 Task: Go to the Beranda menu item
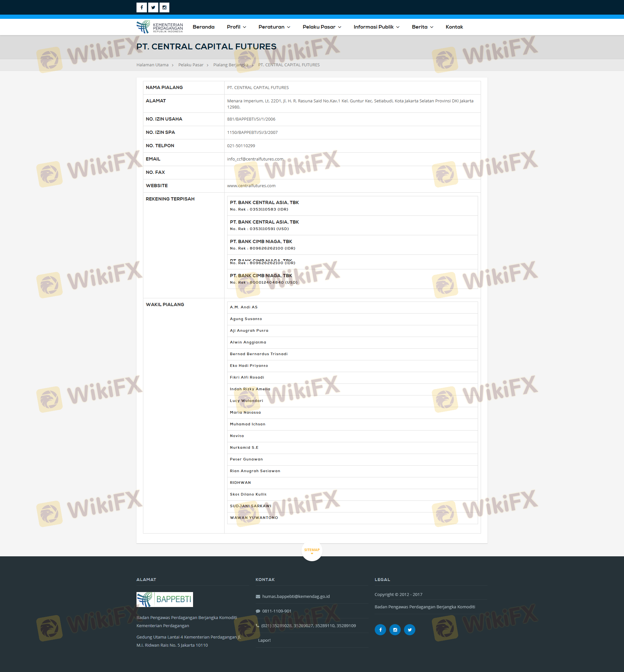click(x=203, y=27)
